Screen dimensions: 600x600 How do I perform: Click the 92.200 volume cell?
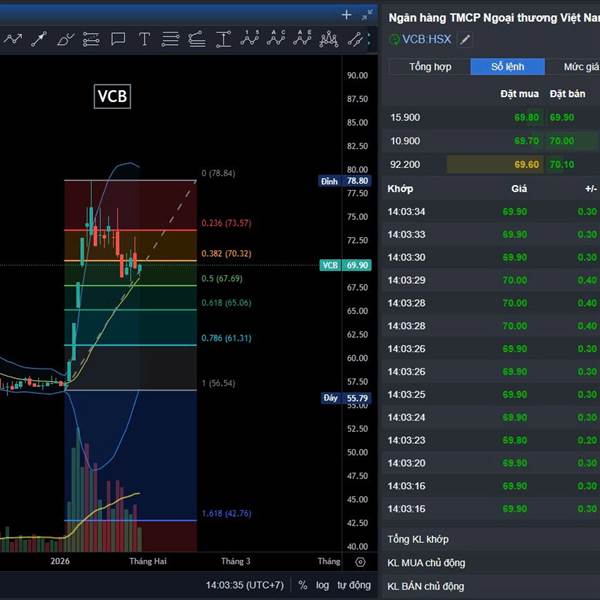point(405,165)
